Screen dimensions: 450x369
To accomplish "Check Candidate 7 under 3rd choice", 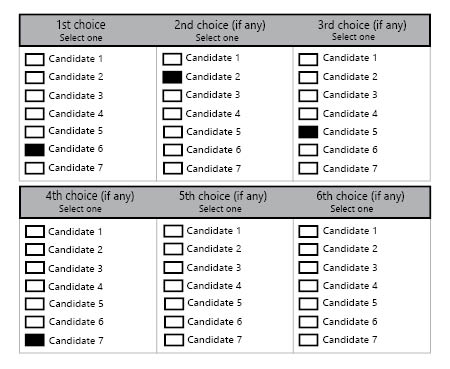I will click(x=308, y=168).
